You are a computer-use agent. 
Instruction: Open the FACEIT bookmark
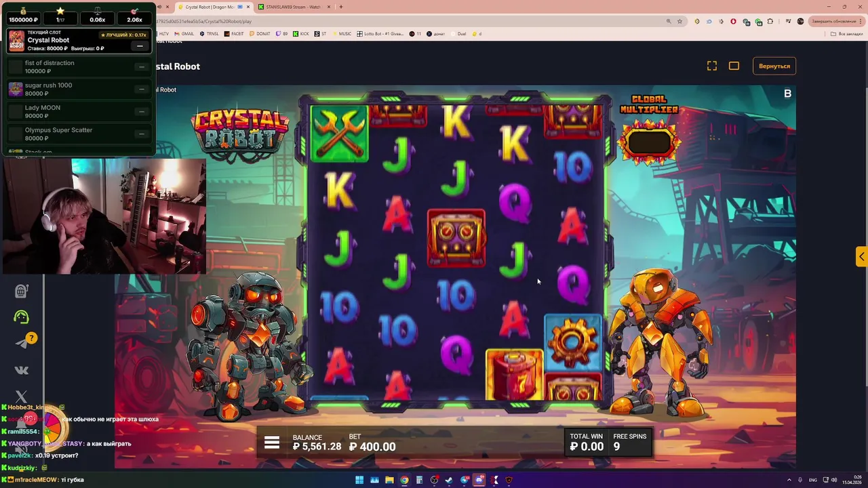tap(234, 33)
